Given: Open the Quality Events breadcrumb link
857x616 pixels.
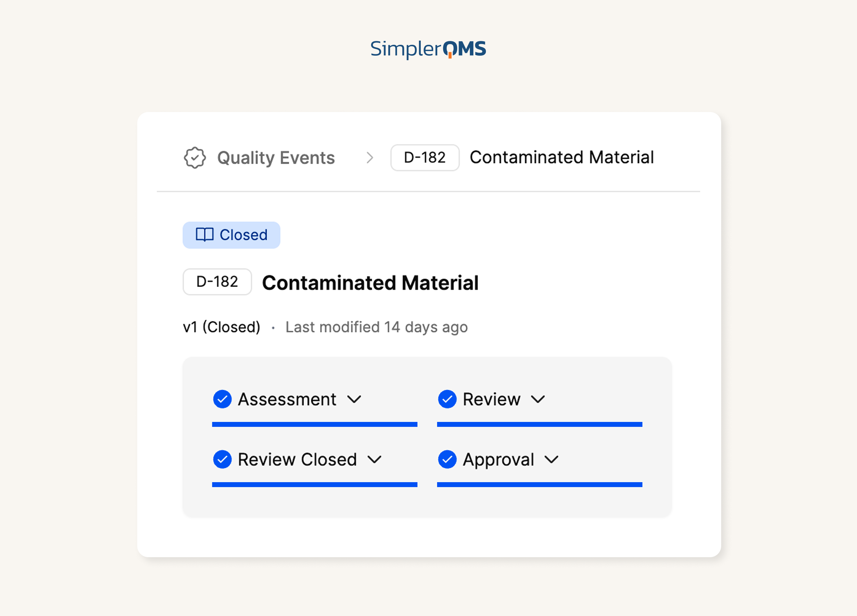Looking at the screenshot, I should (276, 157).
